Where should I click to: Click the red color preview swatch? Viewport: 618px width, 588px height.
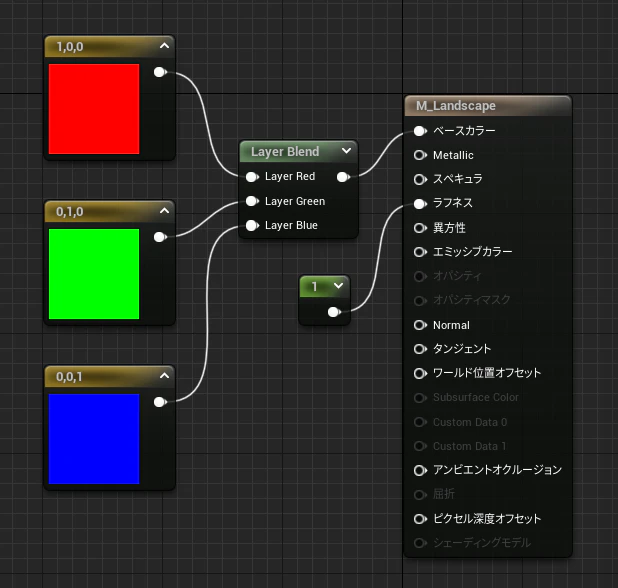click(x=94, y=109)
